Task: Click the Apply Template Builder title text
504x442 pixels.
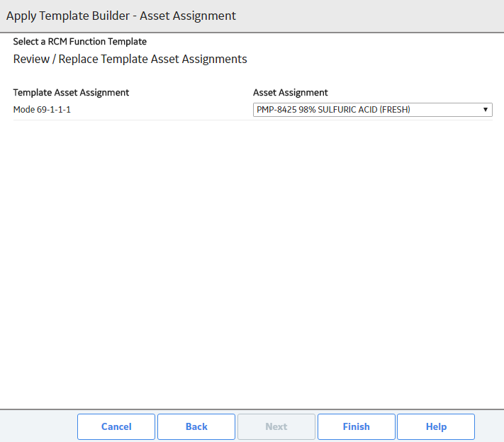Action: (x=121, y=16)
